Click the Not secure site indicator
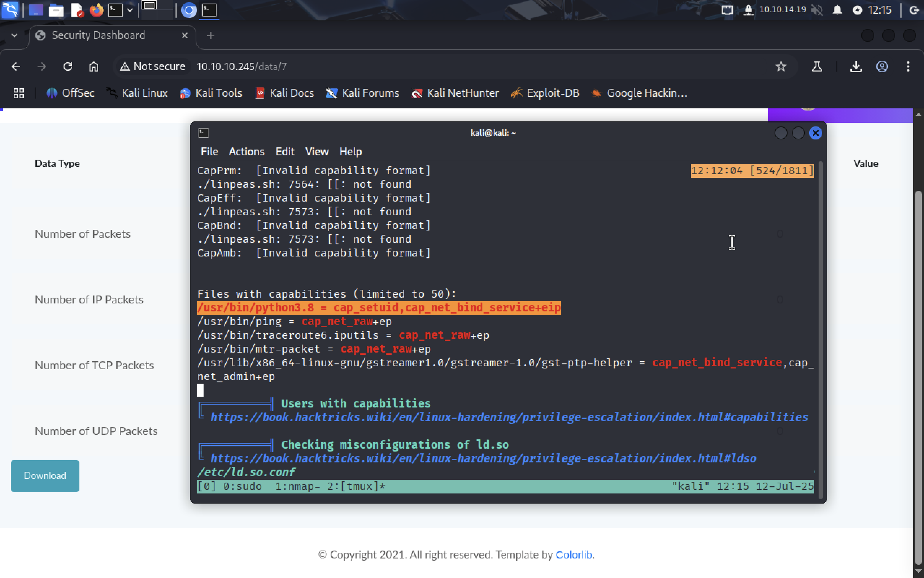This screenshot has width=924, height=578. pyautogui.click(x=152, y=66)
